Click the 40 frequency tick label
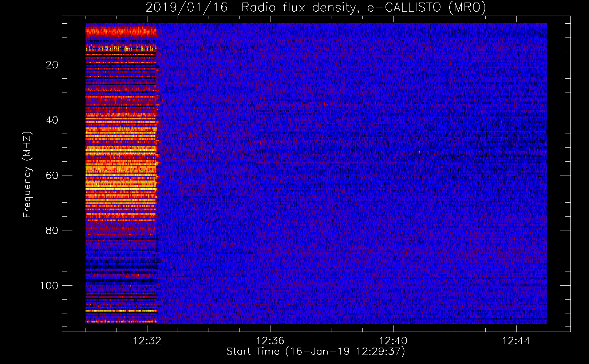The image size is (589, 364). tap(52, 120)
